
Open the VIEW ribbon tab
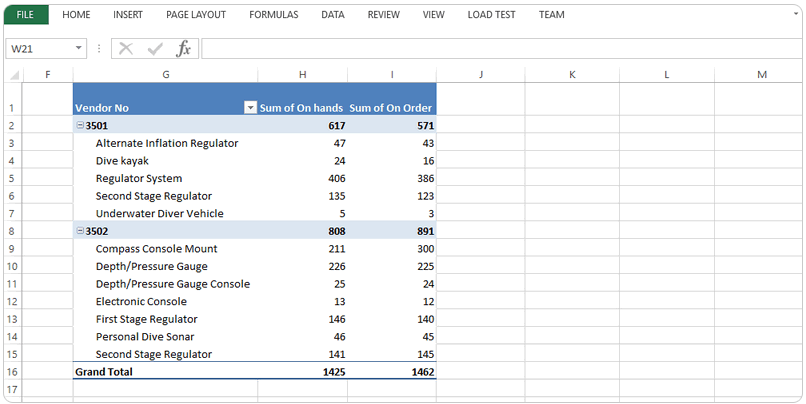[433, 15]
